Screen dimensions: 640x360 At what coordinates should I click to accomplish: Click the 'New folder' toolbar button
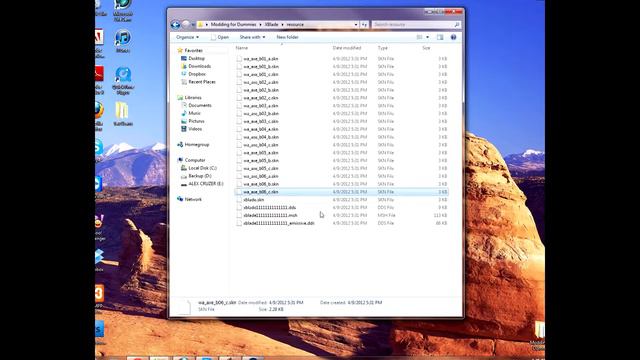[287, 37]
